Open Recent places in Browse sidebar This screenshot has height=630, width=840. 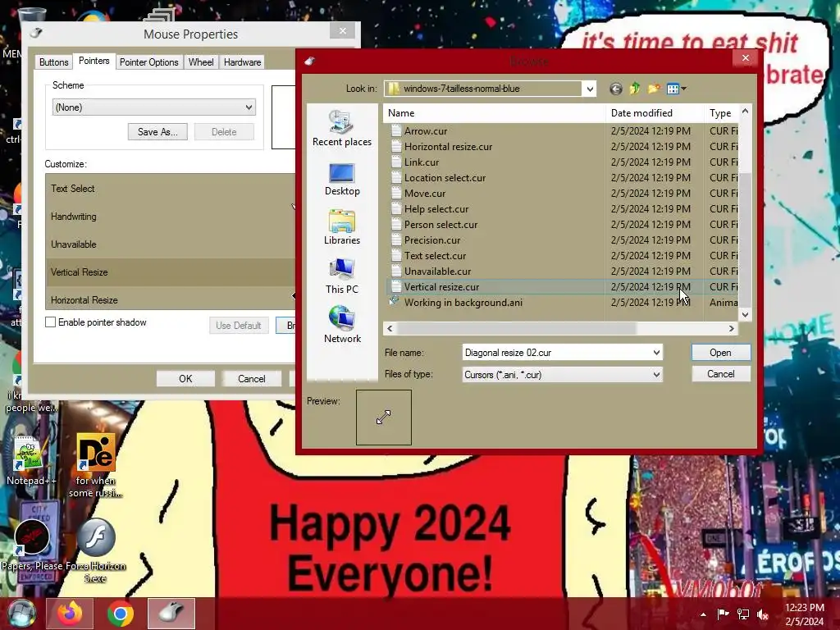[x=342, y=128]
